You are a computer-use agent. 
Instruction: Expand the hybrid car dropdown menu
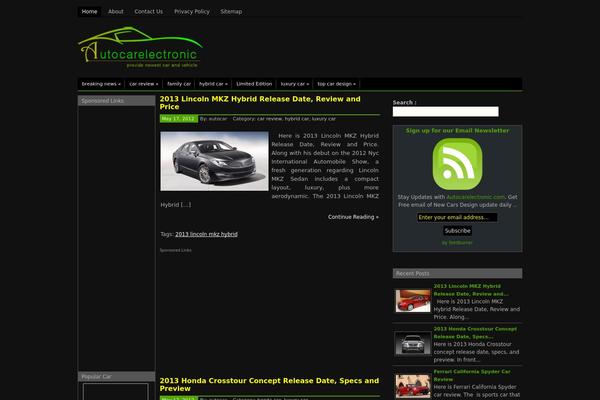[213, 84]
